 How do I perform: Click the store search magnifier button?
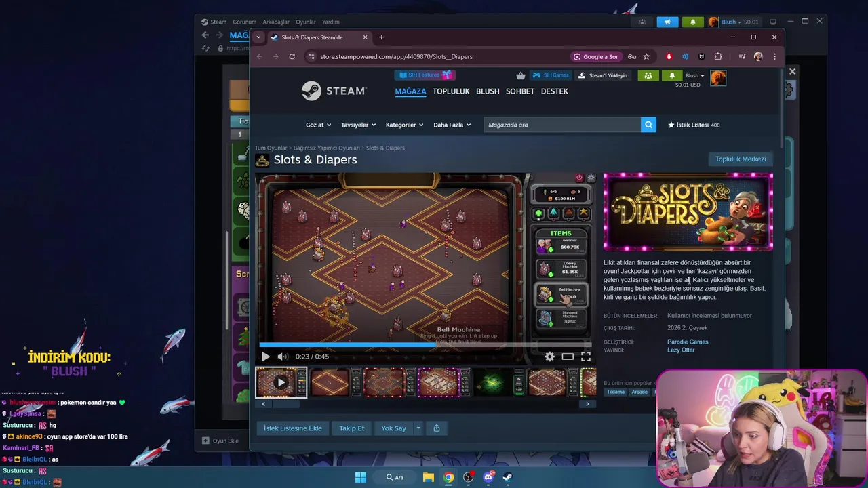(648, 125)
